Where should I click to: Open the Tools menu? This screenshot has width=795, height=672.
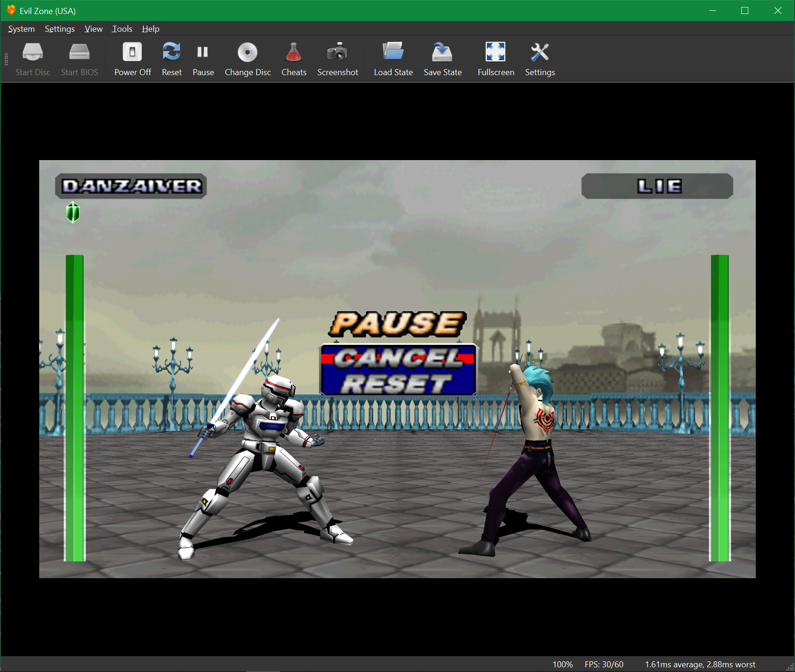(x=122, y=29)
